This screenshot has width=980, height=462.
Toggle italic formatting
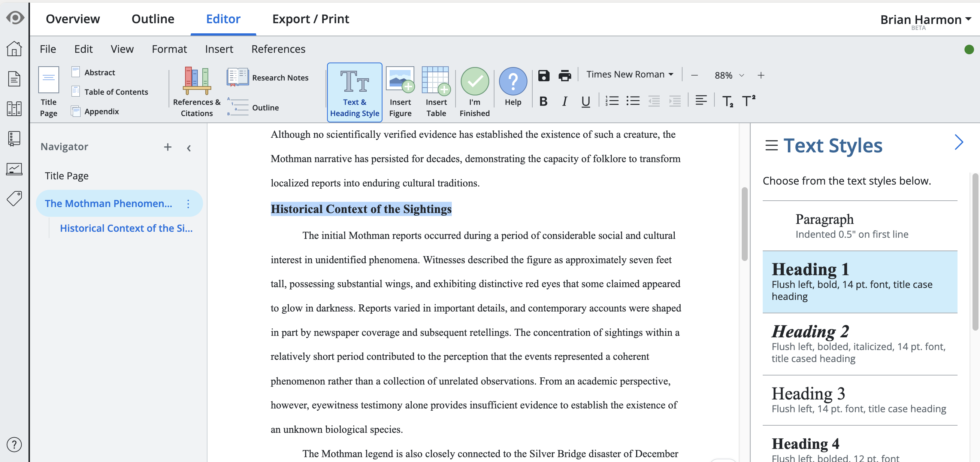(565, 101)
